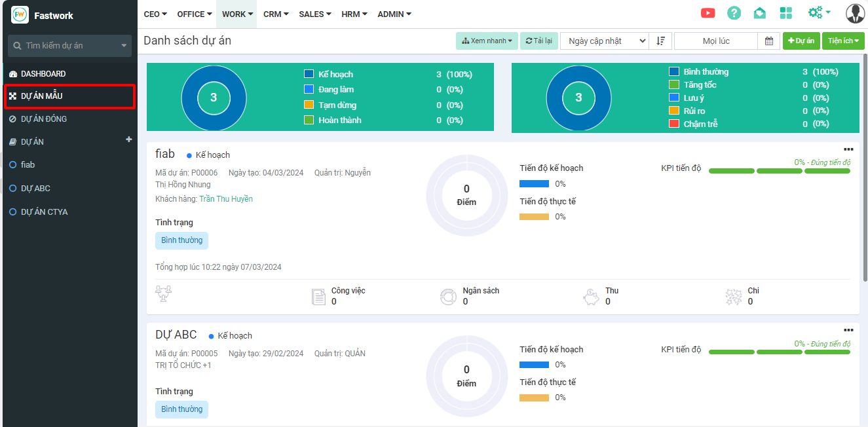
Task: Open the Xem nhanh dropdown
Action: pos(487,41)
